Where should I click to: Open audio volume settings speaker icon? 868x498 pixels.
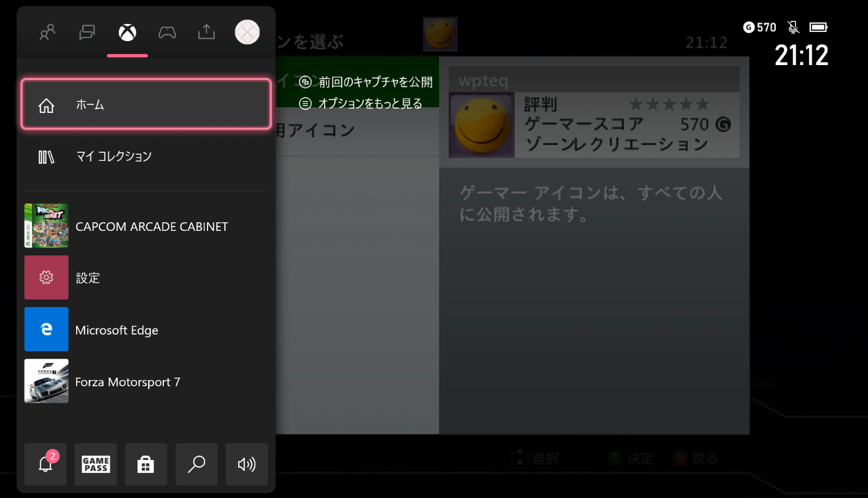click(247, 464)
